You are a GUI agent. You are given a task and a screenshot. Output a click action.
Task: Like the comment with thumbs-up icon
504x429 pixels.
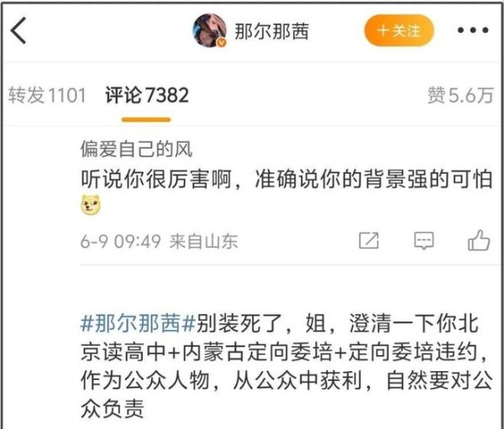click(x=479, y=240)
